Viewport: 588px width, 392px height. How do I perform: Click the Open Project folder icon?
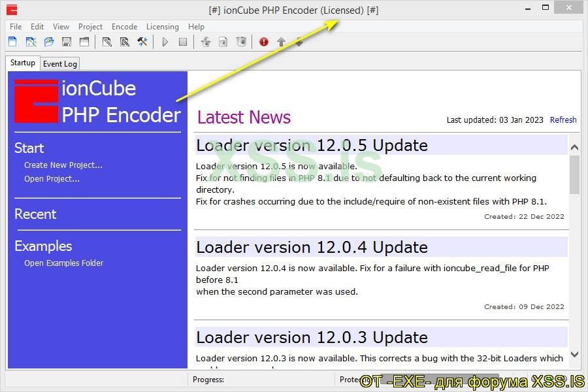(49, 42)
